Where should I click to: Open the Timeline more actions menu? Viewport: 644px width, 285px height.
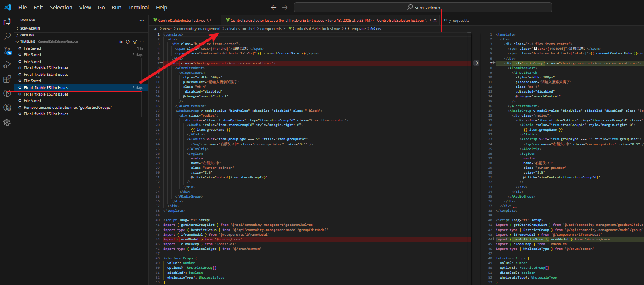pos(142,42)
